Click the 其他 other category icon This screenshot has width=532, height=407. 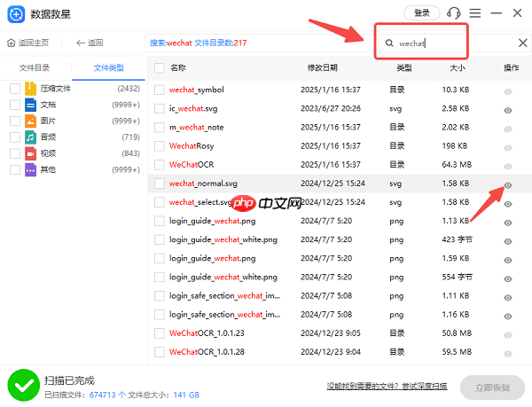(x=30, y=169)
